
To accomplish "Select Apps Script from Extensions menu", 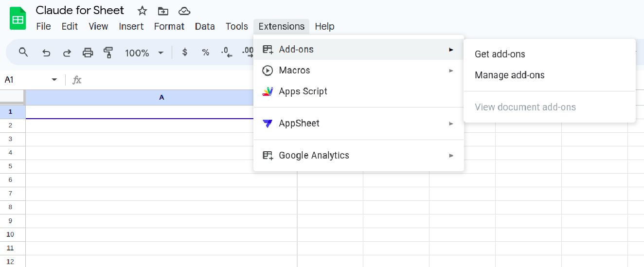I will point(358,91).
